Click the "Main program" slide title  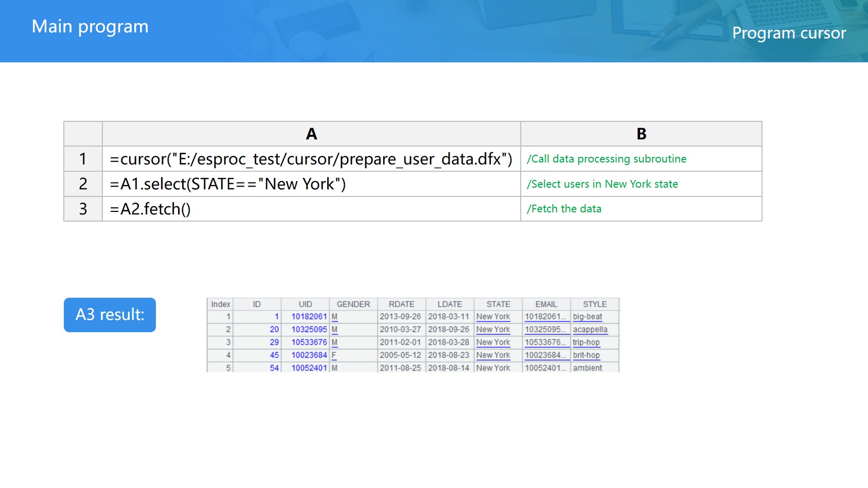[x=90, y=27]
